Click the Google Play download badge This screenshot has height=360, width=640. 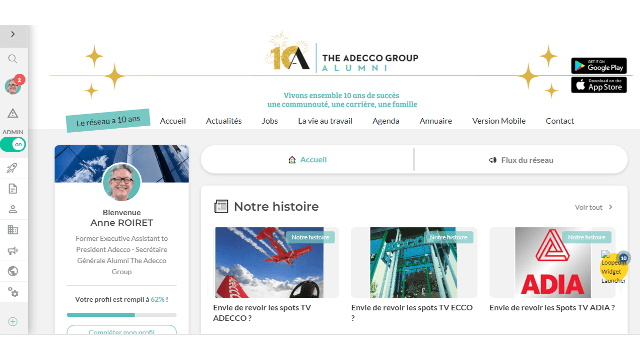click(x=599, y=66)
